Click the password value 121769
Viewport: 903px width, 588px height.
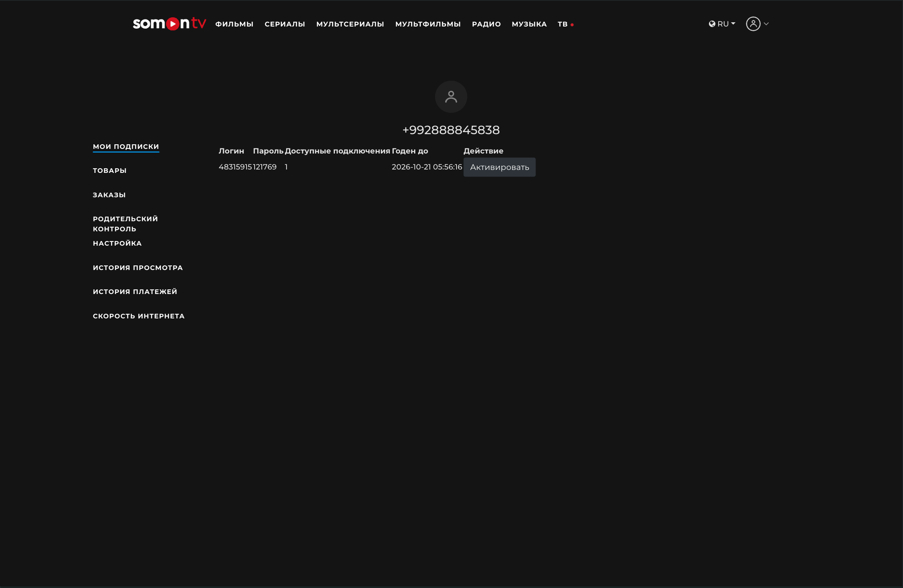[265, 167]
